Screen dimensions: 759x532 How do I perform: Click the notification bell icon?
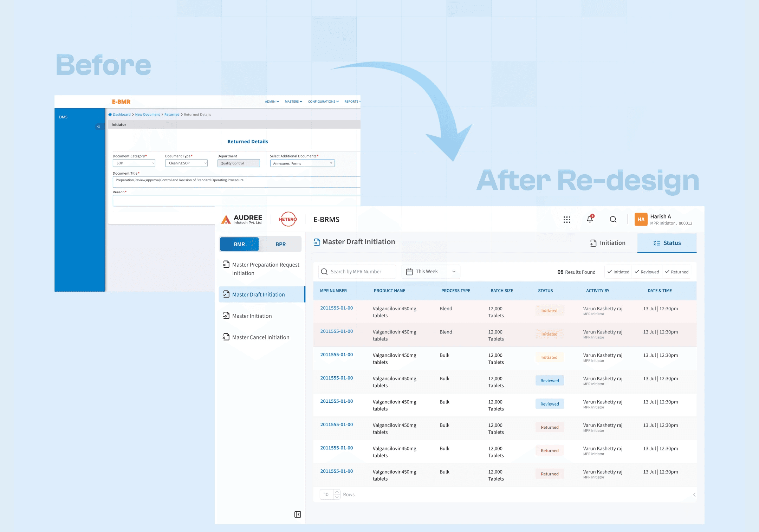click(x=590, y=219)
